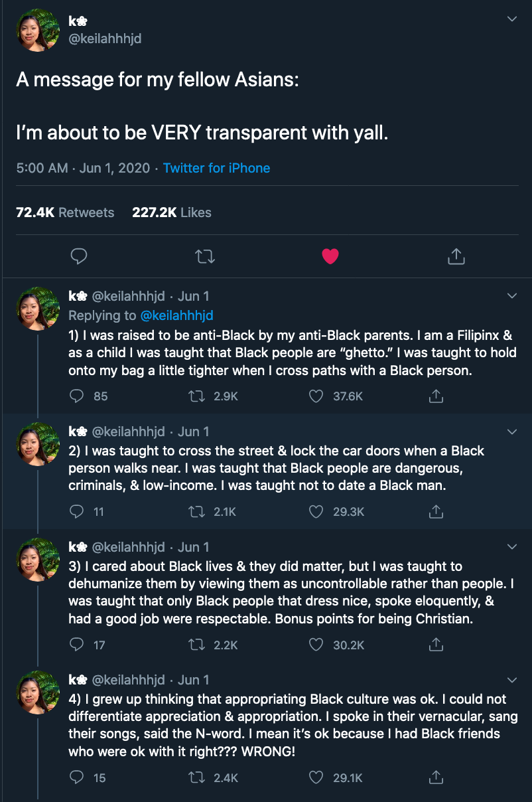
Task: Reply to tweet with 85 replies
Action: pos(78,396)
